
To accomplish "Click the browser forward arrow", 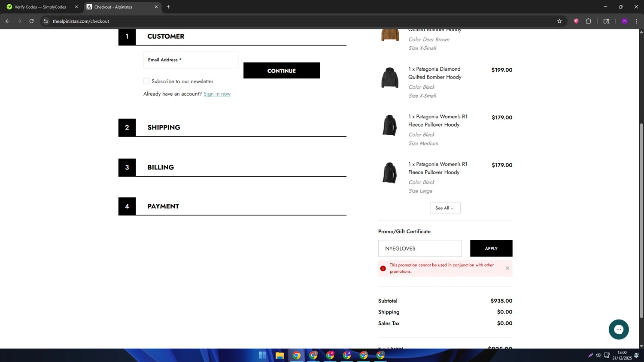I will click(x=19, y=21).
